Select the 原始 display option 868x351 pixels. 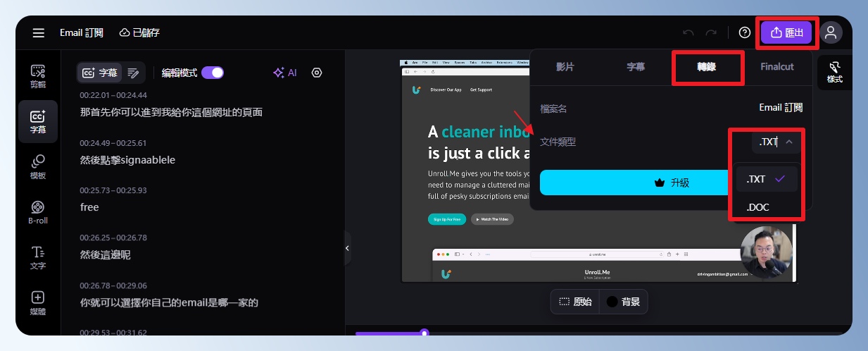point(575,302)
